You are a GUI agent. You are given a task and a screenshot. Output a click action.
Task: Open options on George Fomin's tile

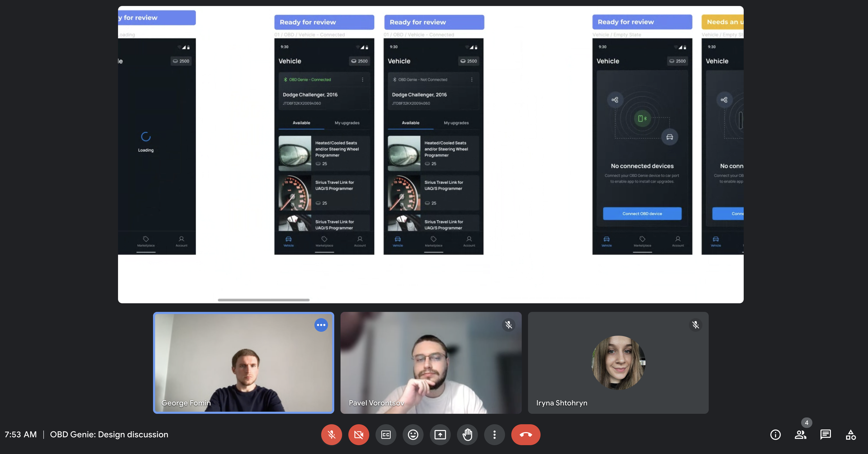click(x=321, y=325)
